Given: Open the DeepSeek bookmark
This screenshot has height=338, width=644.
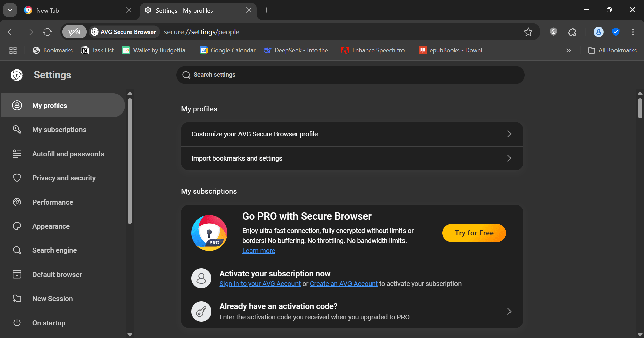Looking at the screenshot, I should tap(298, 50).
